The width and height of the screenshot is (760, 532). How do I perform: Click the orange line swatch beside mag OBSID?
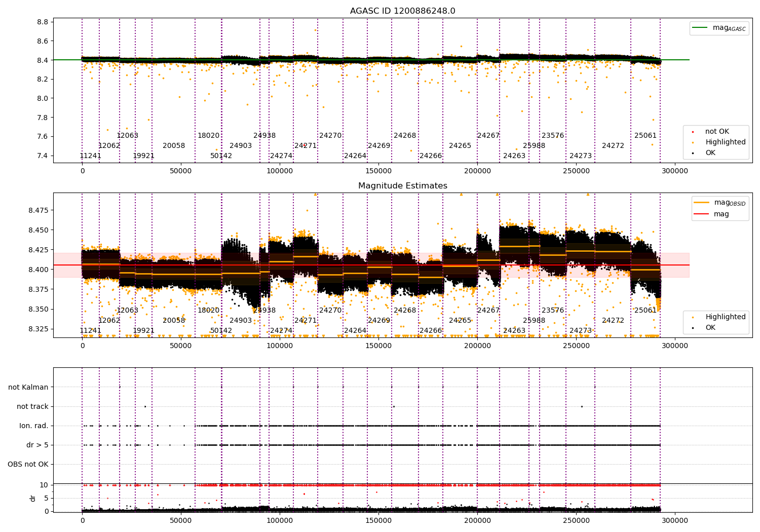[x=702, y=203]
